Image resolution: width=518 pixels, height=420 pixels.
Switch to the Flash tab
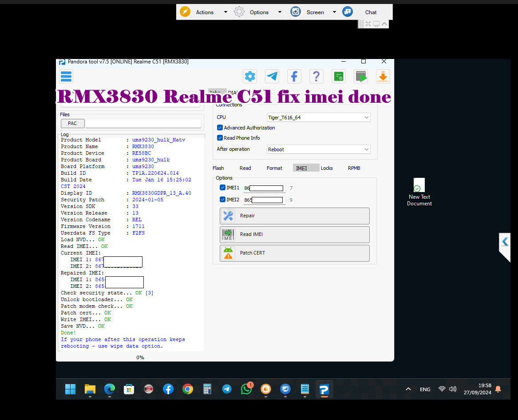click(x=218, y=168)
